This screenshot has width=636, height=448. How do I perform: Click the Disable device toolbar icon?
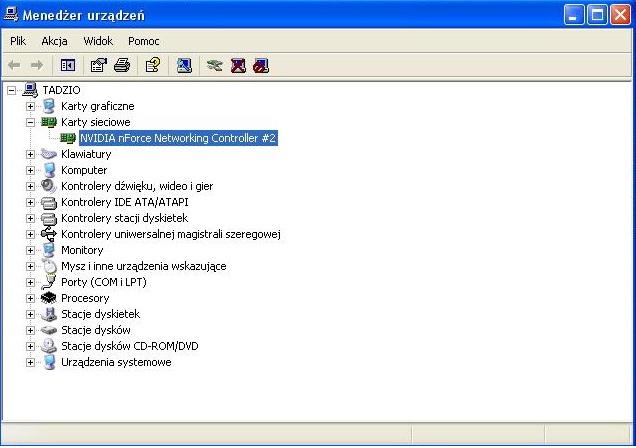(261, 65)
